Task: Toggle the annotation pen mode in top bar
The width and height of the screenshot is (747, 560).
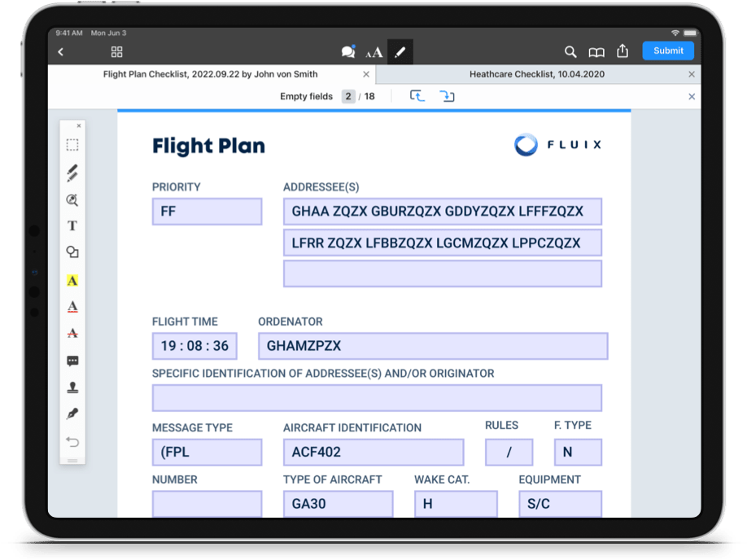Action: click(400, 52)
